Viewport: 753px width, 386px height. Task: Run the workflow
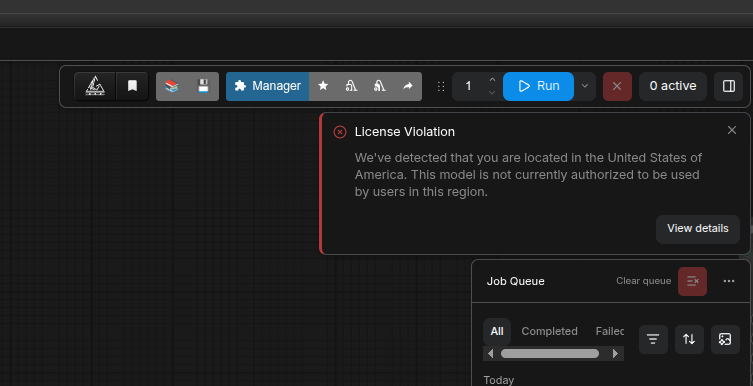tap(538, 86)
